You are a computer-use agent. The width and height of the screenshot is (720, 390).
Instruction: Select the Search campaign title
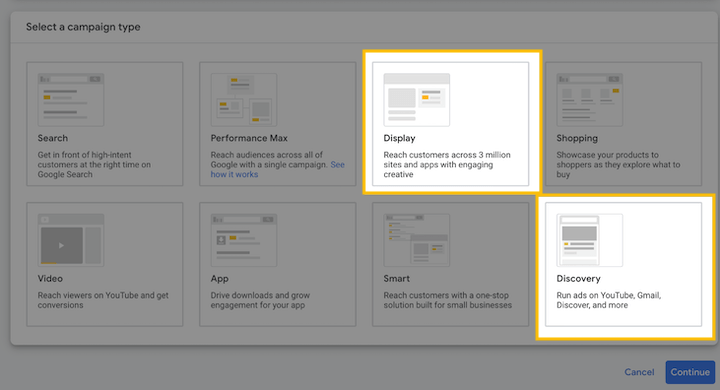pyautogui.click(x=53, y=138)
